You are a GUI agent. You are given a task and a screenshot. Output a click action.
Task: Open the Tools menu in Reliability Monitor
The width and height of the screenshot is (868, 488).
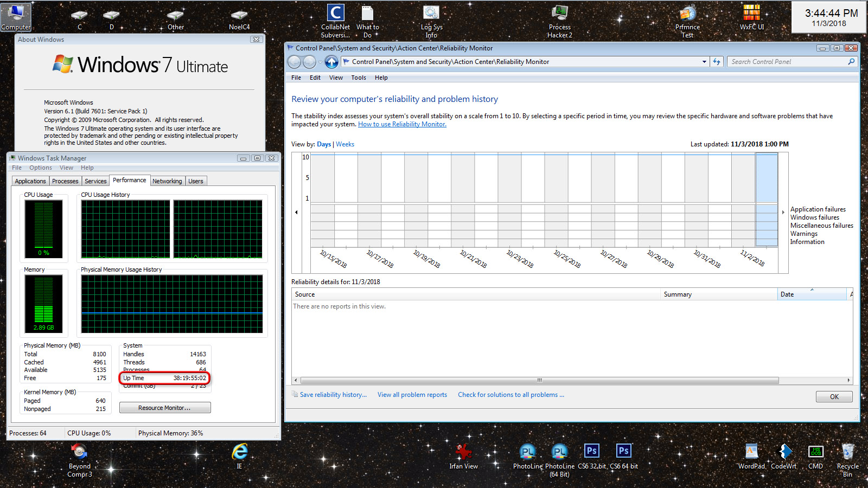(x=358, y=78)
